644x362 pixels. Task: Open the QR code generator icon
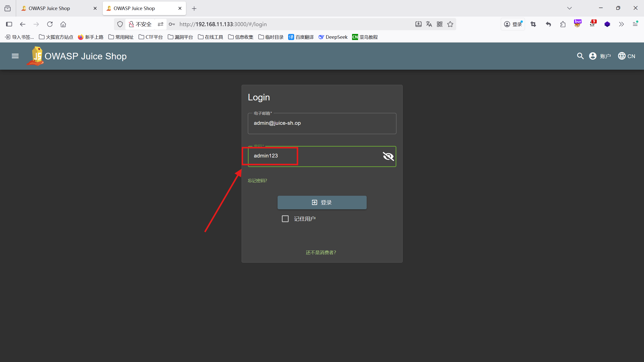[x=439, y=24]
